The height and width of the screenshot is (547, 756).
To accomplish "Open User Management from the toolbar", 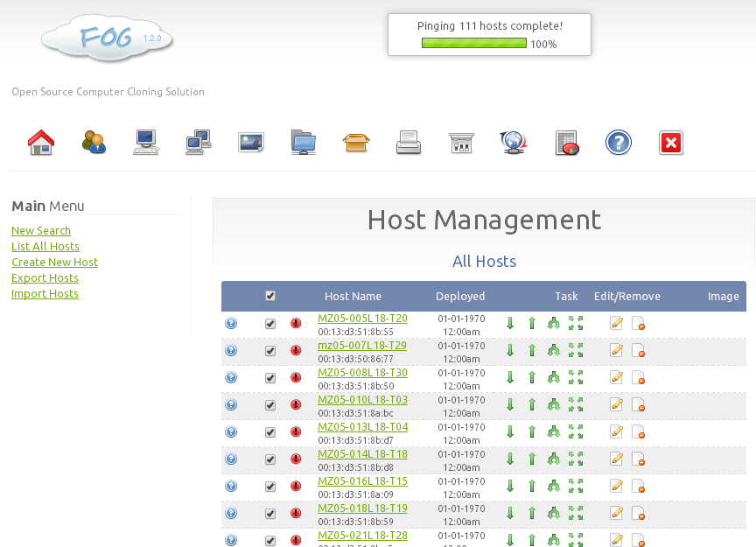I will coord(94,142).
